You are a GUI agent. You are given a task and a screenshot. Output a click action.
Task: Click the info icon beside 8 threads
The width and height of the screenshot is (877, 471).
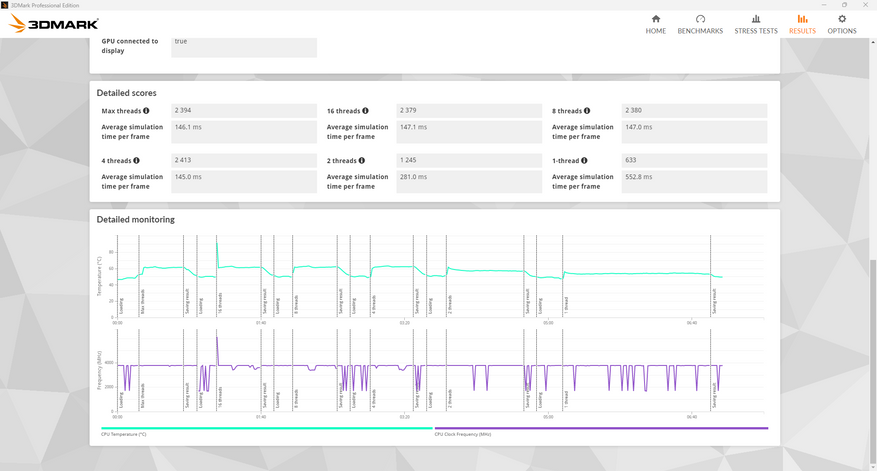587,111
